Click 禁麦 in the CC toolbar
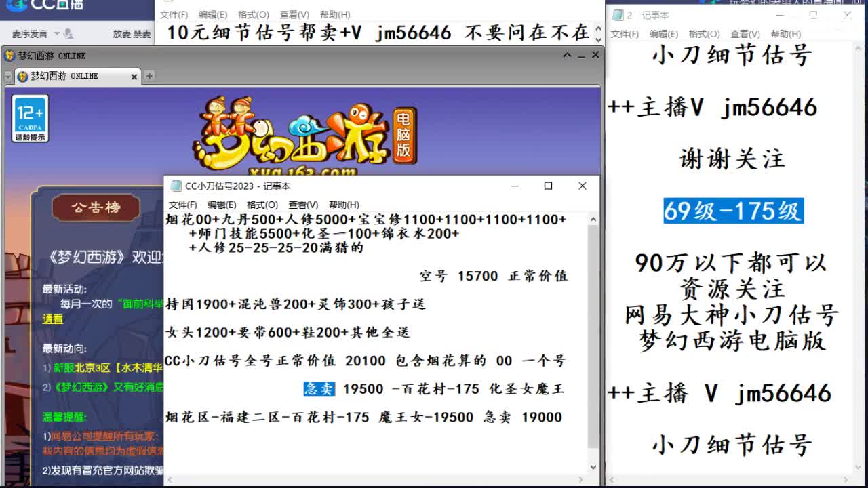 142,33
